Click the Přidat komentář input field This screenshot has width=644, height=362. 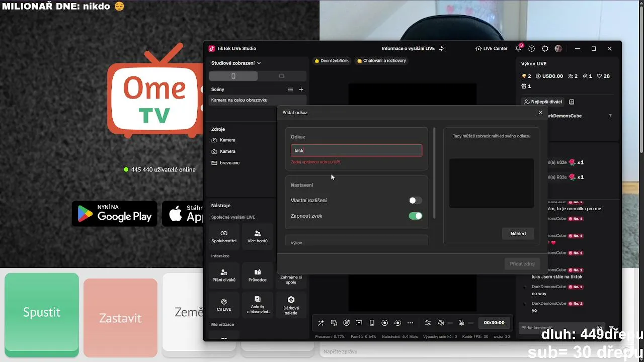pyautogui.click(x=557, y=328)
